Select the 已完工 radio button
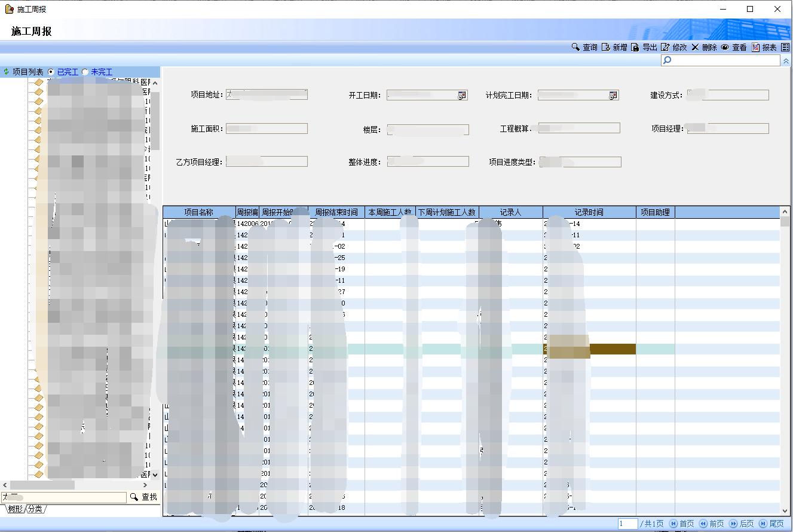793x532 pixels. (51, 72)
